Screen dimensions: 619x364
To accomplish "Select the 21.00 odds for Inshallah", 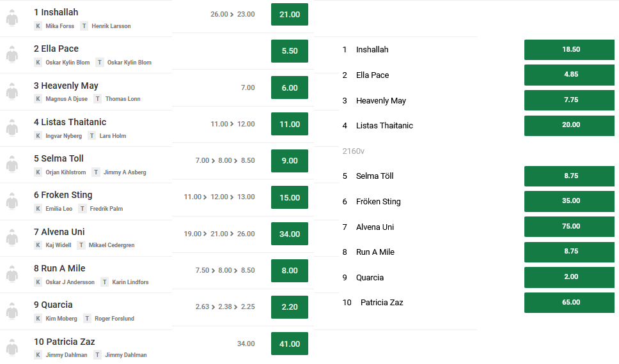I will (290, 15).
